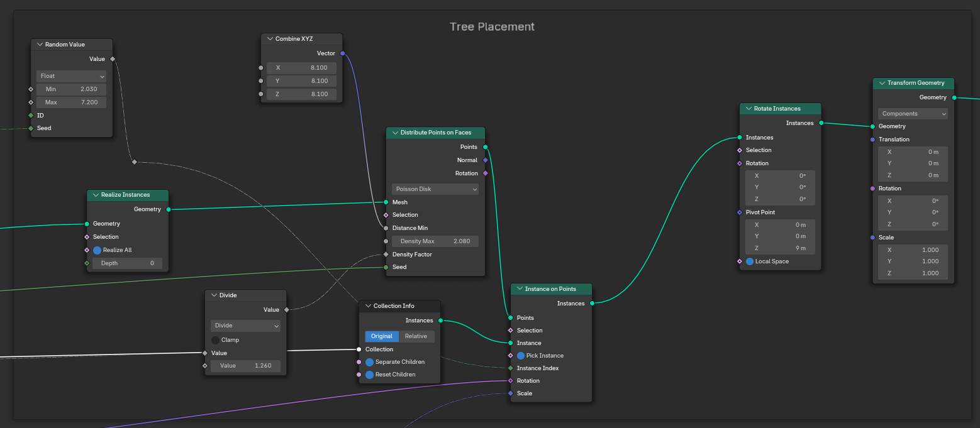The height and width of the screenshot is (428, 980).
Task: Click the Density Factor input socket
Action: click(386, 255)
